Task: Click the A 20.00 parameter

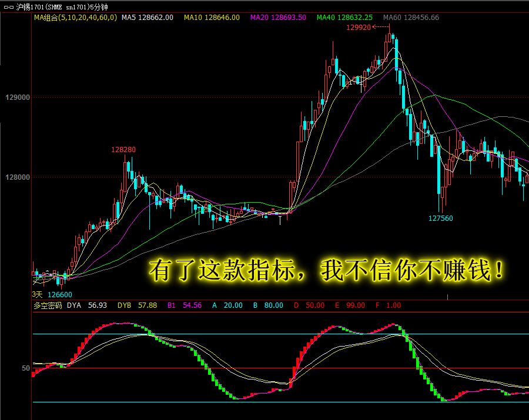Action: (227, 305)
